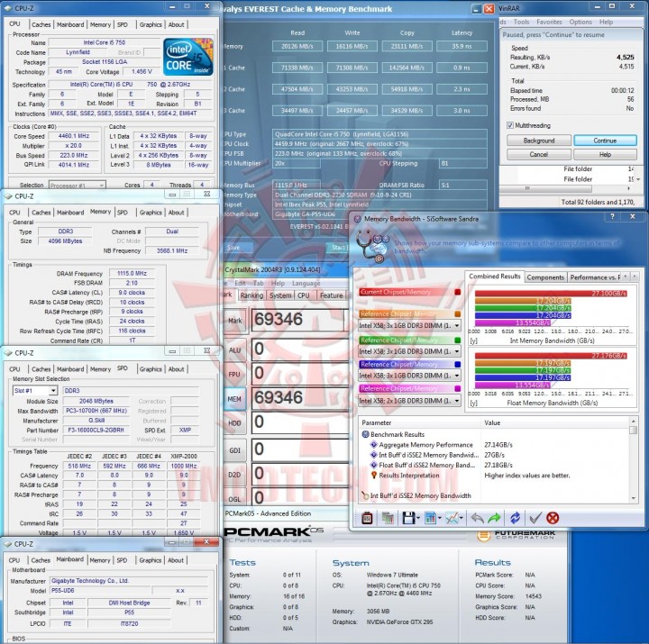Click the Mark button in CrystalMark
This screenshot has height=644, width=649.
tap(235, 321)
